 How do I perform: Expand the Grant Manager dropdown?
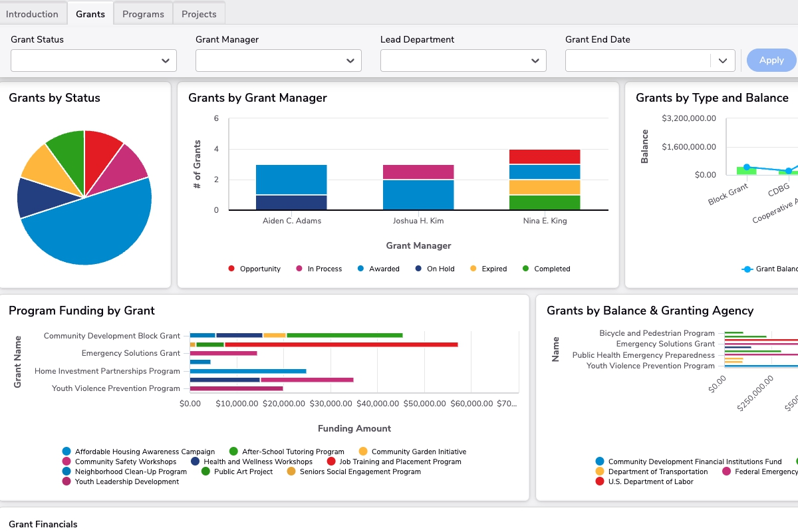click(279, 61)
